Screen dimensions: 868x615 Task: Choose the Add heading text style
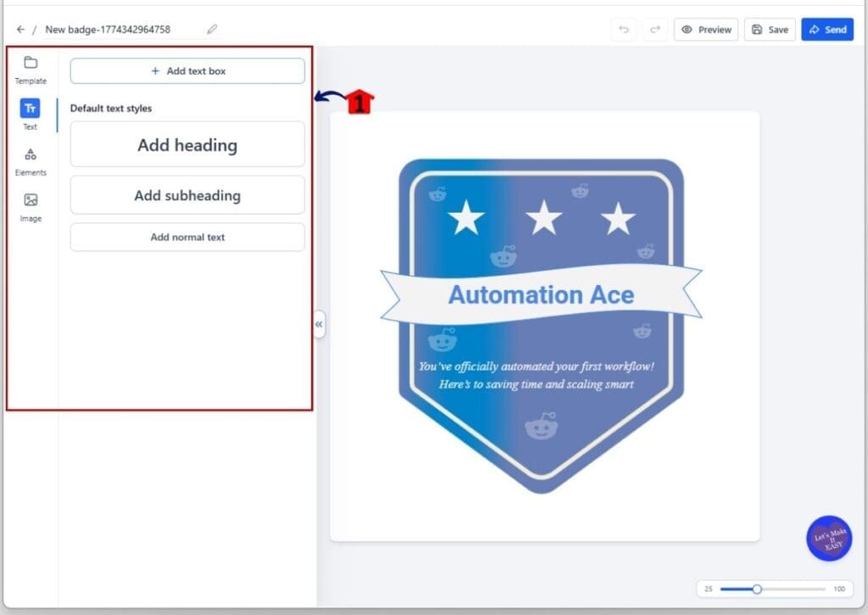click(187, 145)
